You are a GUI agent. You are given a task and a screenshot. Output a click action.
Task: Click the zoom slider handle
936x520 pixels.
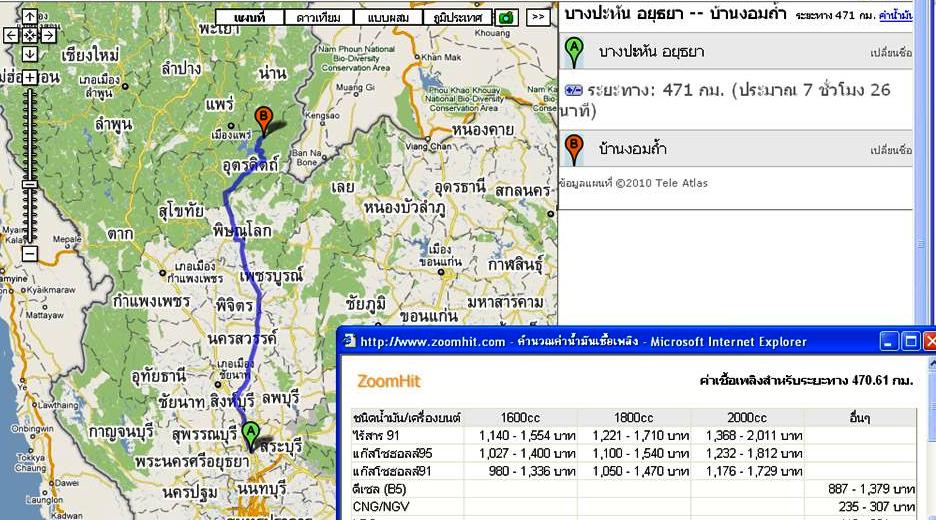[30, 184]
